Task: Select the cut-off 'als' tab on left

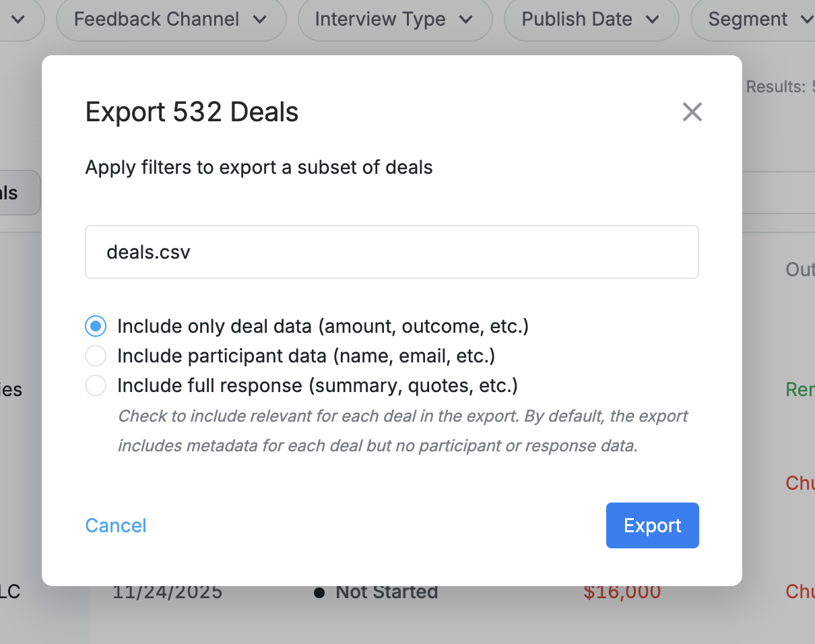Action: (20, 193)
